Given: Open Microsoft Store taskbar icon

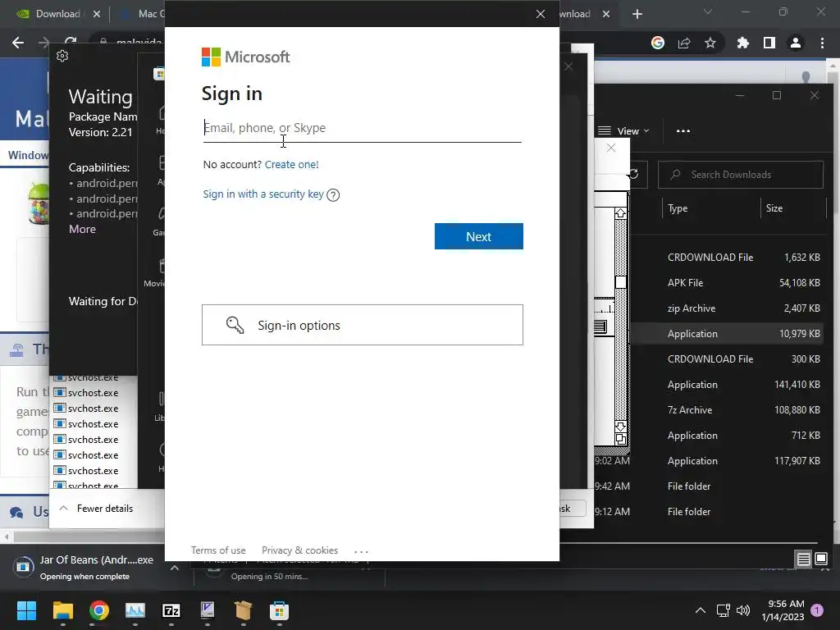Looking at the screenshot, I should pyautogui.click(x=279, y=610).
